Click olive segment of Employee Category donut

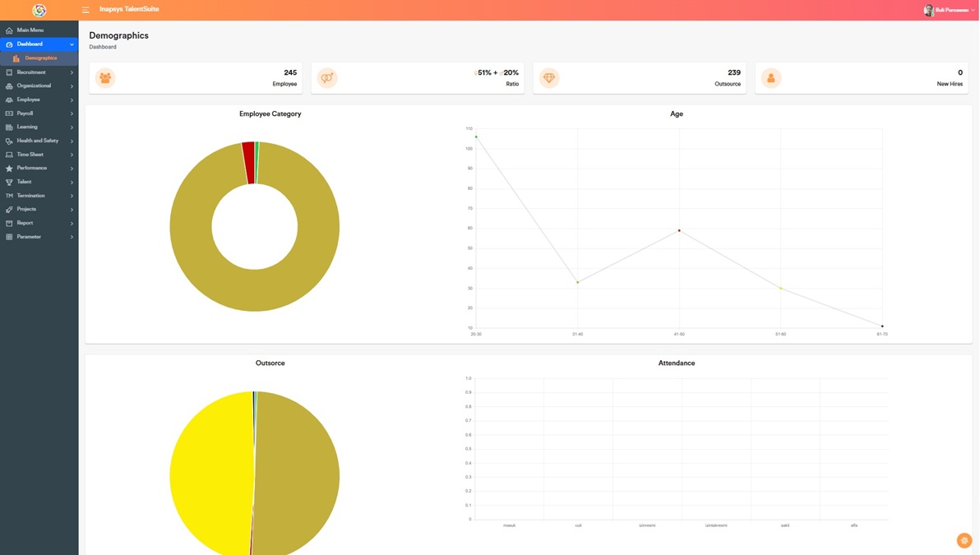[x=254, y=290]
